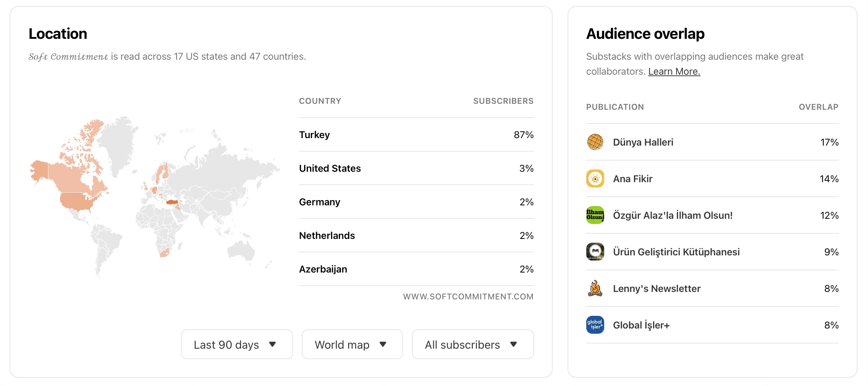Select the United States country row
This screenshot has height=386, width=868.
pyautogui.click(x=416, y=168)
